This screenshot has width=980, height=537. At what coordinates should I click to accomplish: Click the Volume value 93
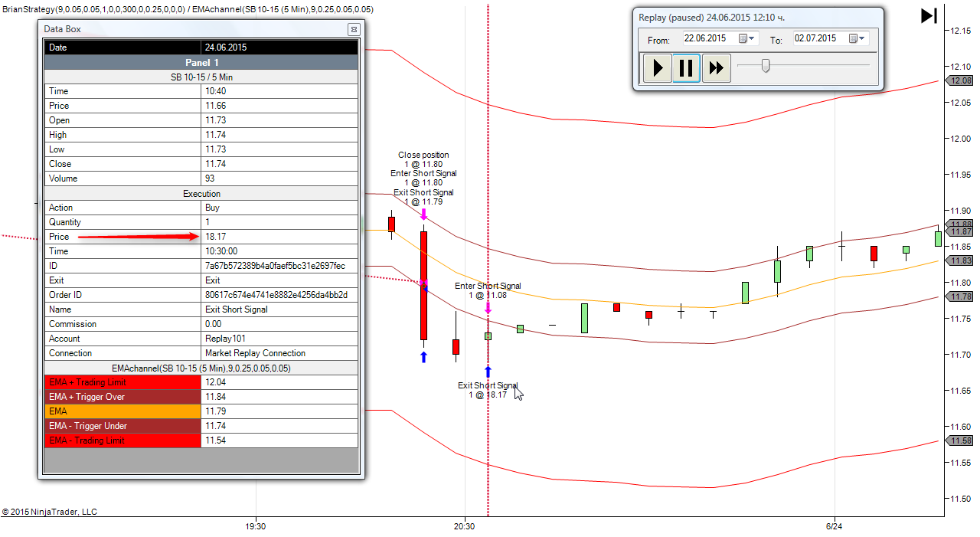[x=279, y=178]
